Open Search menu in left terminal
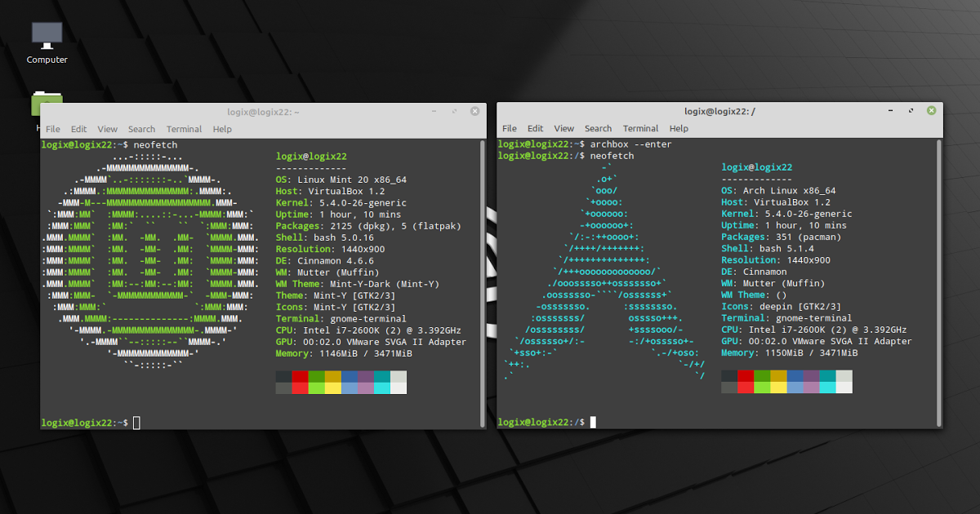This screenshot has height=514, width=980. pyautogui.click(x=141, y=129)
